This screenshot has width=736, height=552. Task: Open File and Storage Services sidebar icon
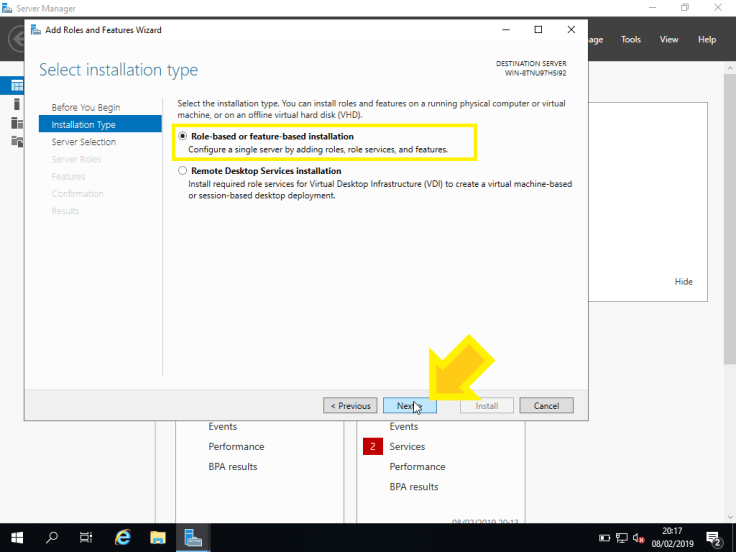tap(16, 141)
